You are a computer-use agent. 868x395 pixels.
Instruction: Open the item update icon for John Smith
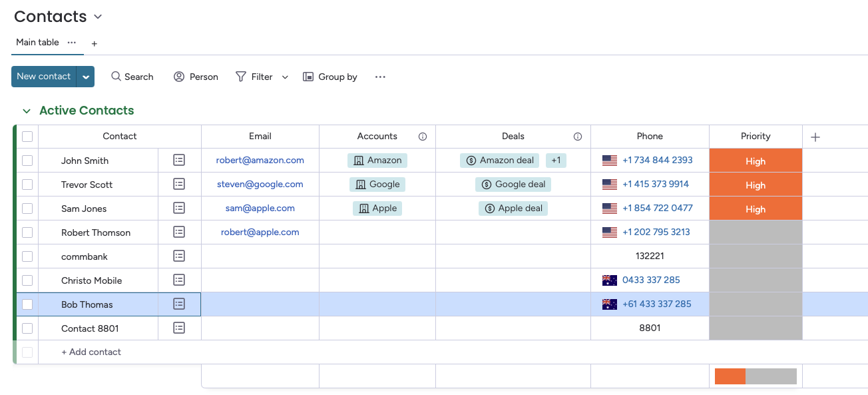pos(179,160)
